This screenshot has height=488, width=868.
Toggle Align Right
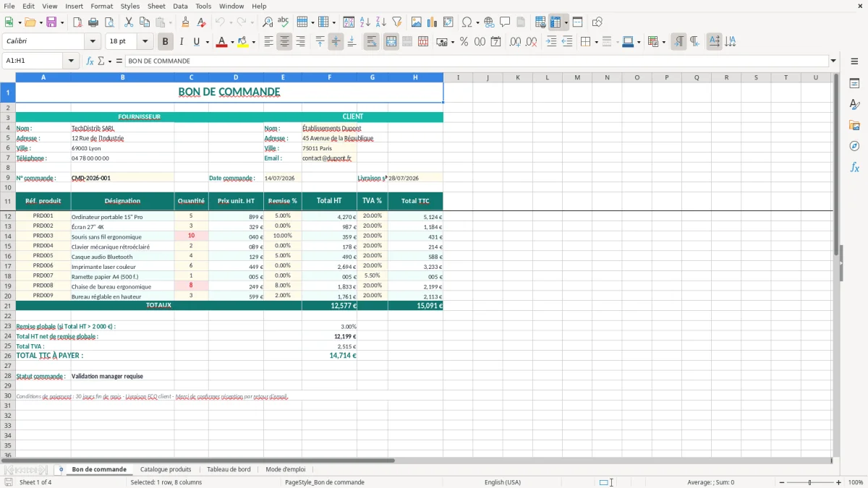(300, 42)
